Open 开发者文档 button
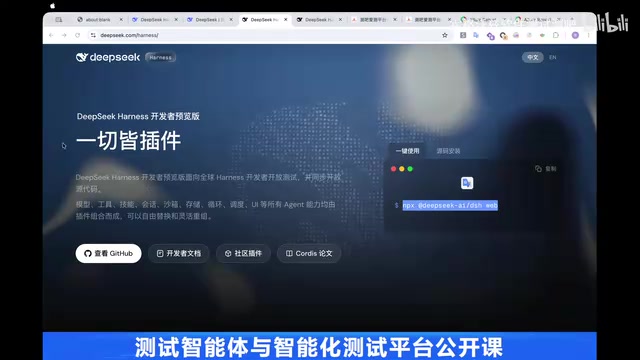640x360 pixels. [x=179, y=253]
